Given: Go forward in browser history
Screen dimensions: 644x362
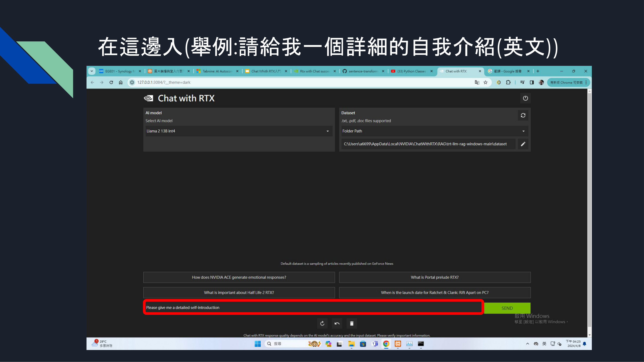Looking at the screenshot, I should 102,82.
